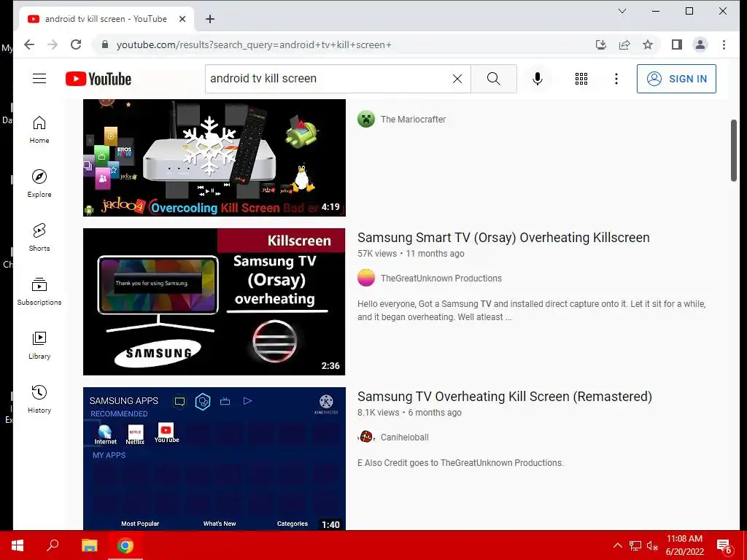
Task: Start voice search with the microphone
Action: coord(538,79)
